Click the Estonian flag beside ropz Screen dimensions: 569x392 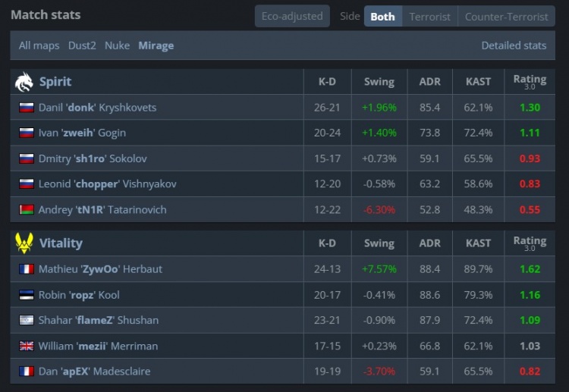click(x=27, y=295)
